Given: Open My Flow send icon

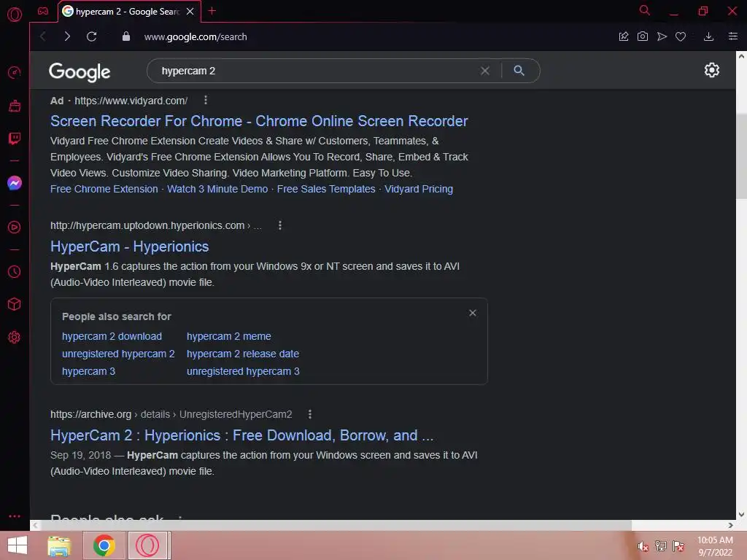Looking at the screenshot, I should 662,36.
